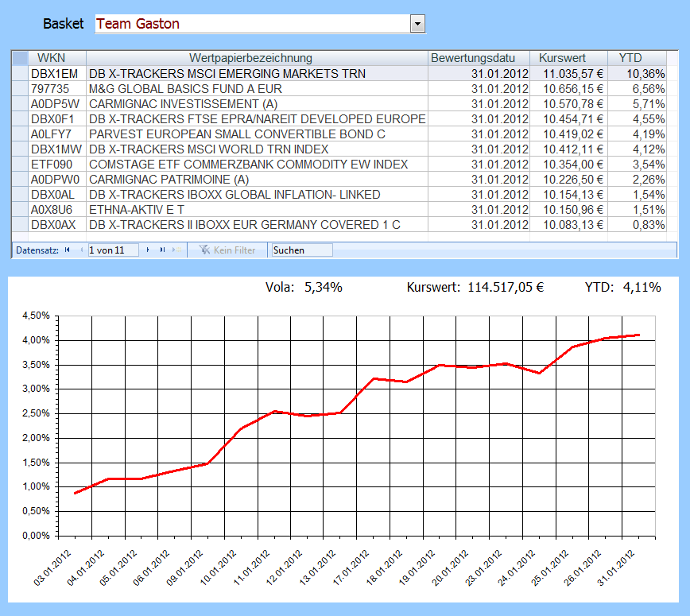Click the ETHNA-AKTIV E T cell
Screen dimensions: 690x616
point(139,210)
